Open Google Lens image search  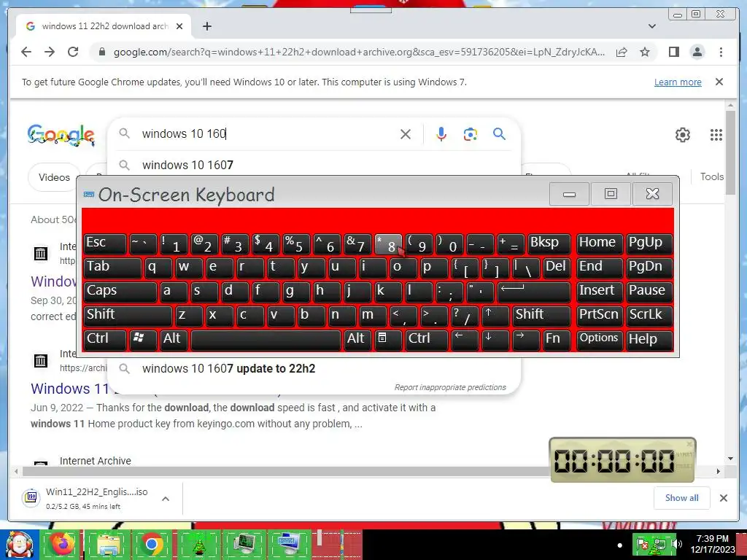point(471,134)
